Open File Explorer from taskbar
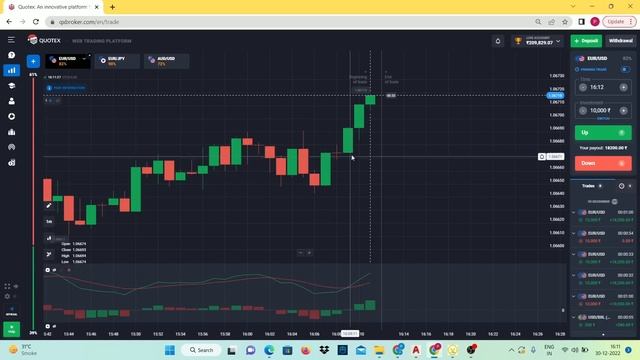The width and height of the screenshot is (640, 360). coord(379,350)
